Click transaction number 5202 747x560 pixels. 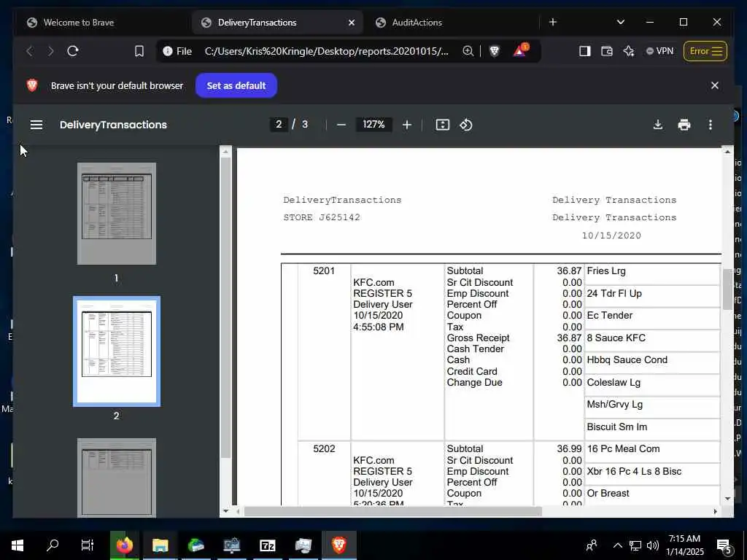324,449
